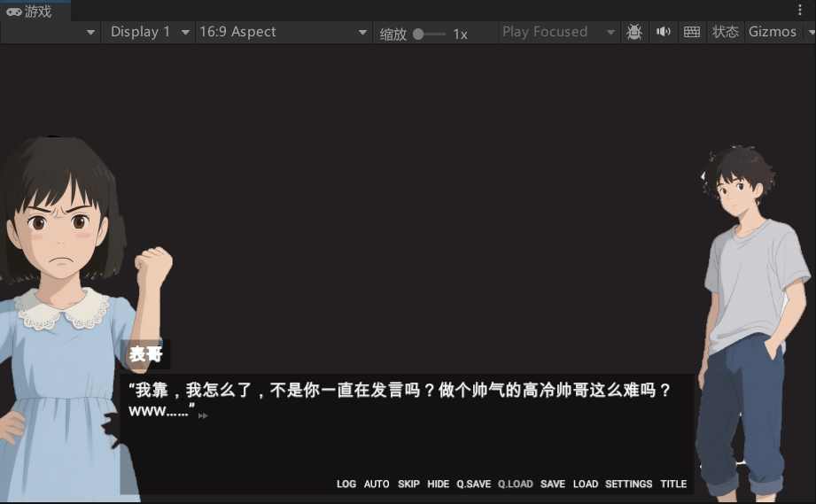
Task: Enable AUTO play mode
Action: click(x=377, y=485)
